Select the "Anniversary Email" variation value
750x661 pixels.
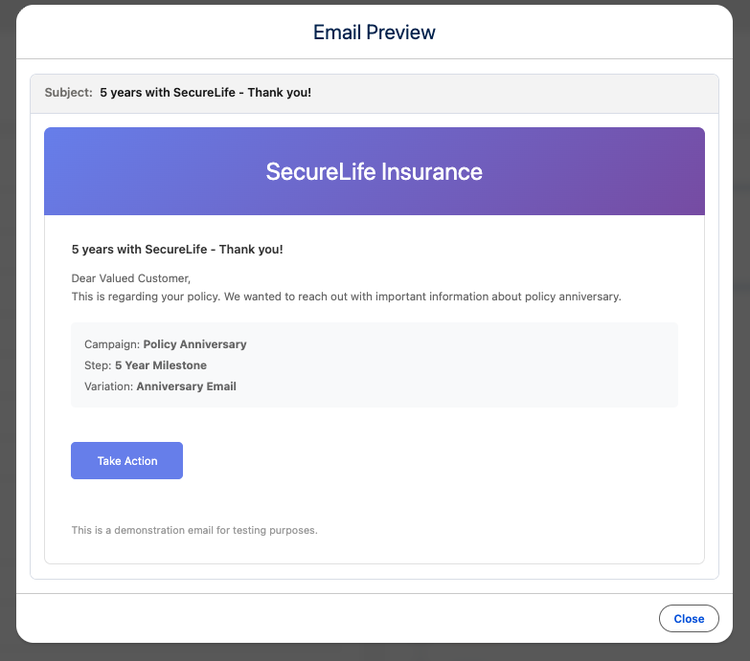187,386
